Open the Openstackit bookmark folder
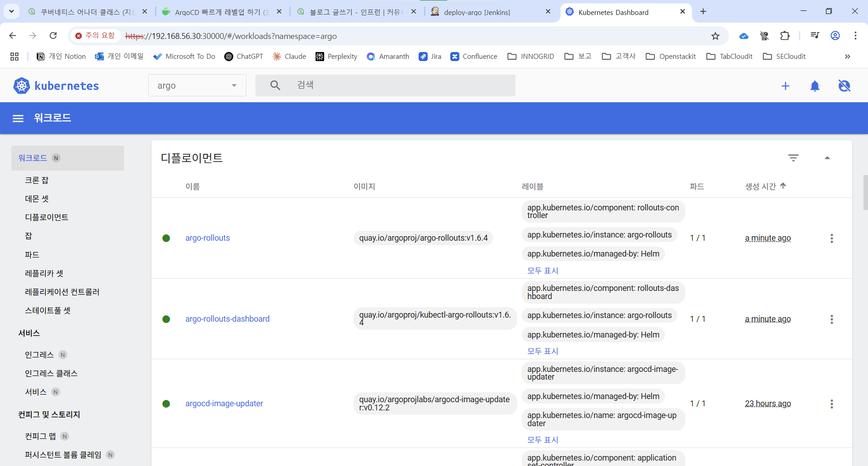The width and height of the screenshot is (868, 466). click(x=671, y=57)
